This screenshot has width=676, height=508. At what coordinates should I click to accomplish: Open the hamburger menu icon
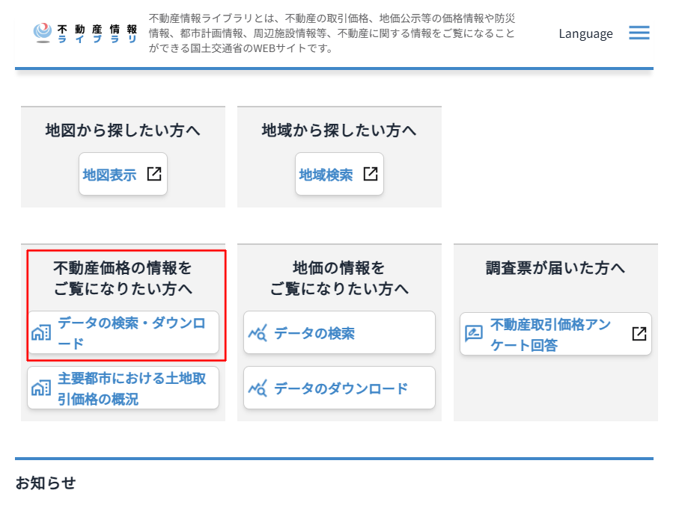click(x=639, y=33)
